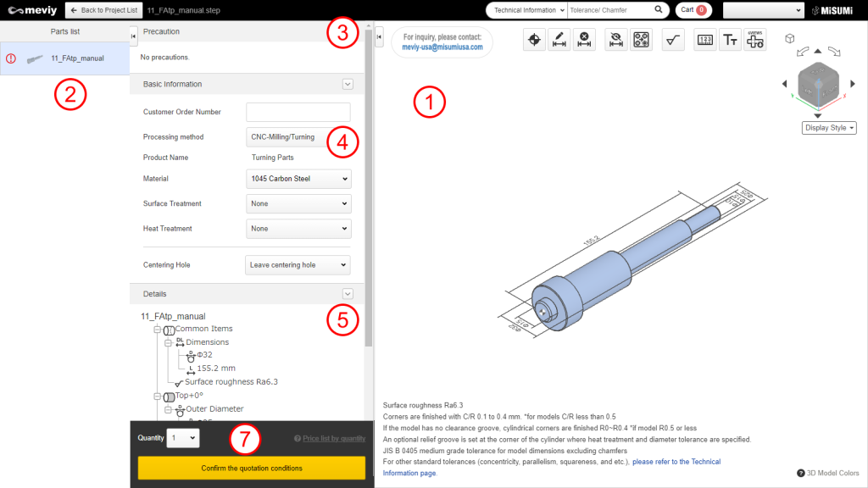This screenshot has width=868, height=488.
Task: Click the Customer Order Number input field
Action: point(298,112)
